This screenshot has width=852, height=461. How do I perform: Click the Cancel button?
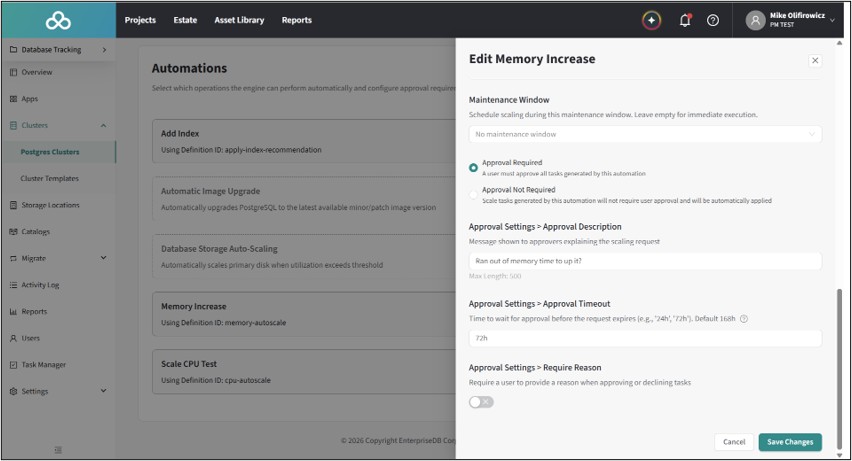tap(734, 442)
